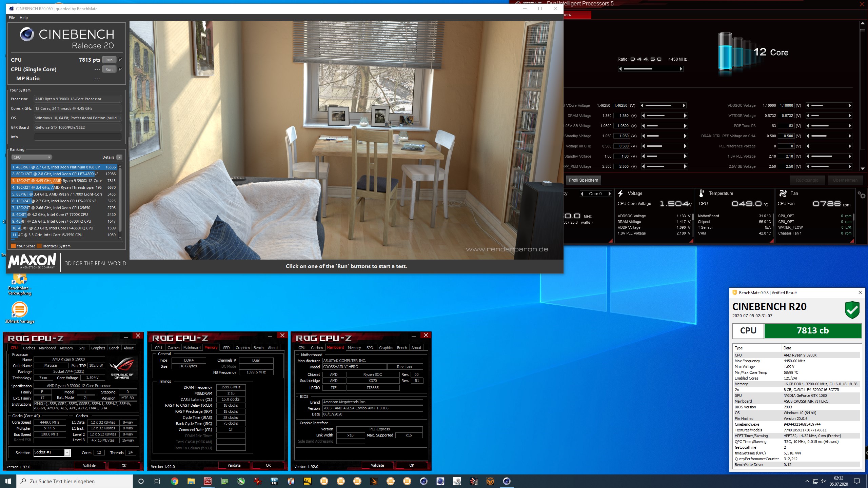Open ROG CPU-Z taskbar icon
The height and width of the screenshot is (488, 868).
208,481
